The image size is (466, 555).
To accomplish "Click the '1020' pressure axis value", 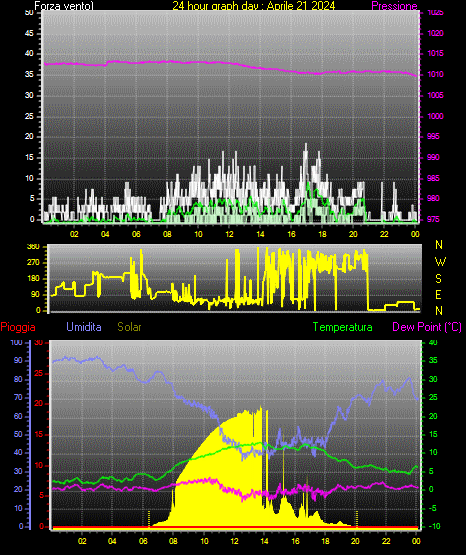I will (435, 33).
